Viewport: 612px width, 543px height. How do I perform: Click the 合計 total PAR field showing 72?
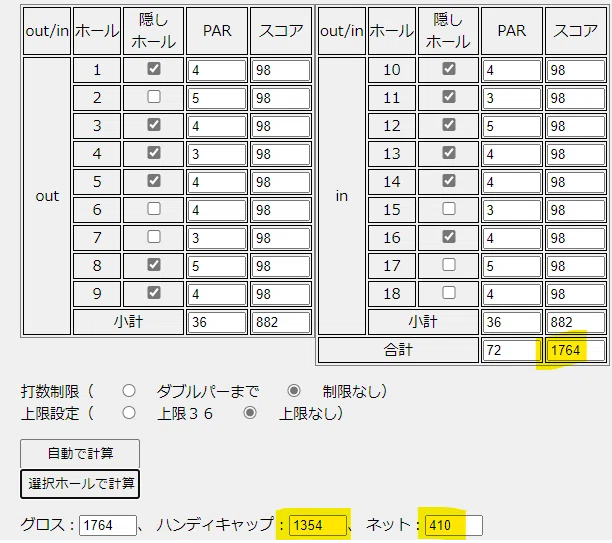[512, 350]
